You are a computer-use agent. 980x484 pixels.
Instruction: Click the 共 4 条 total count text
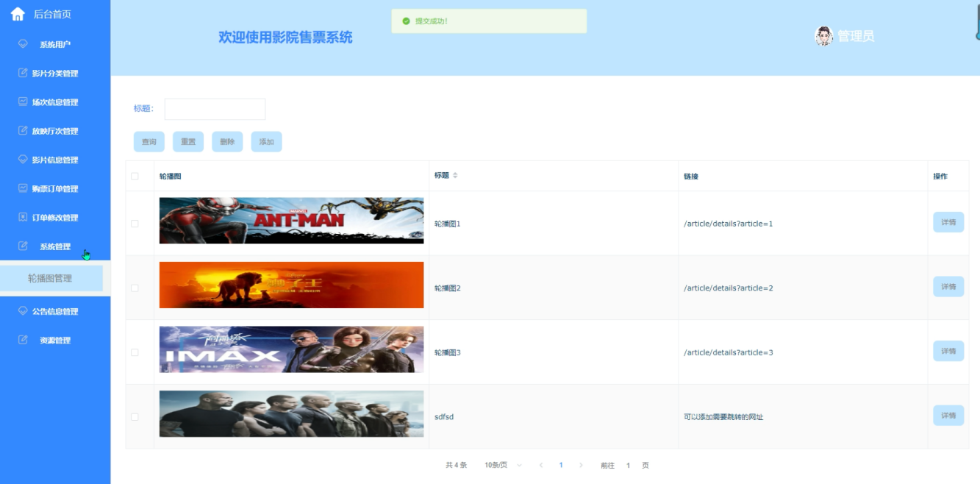pos(456,465)
